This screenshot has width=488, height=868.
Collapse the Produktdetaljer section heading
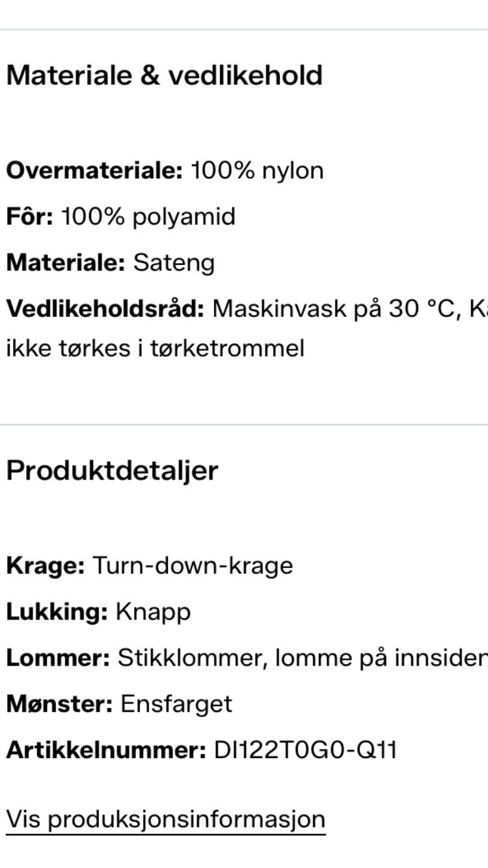tap(112, 470)
